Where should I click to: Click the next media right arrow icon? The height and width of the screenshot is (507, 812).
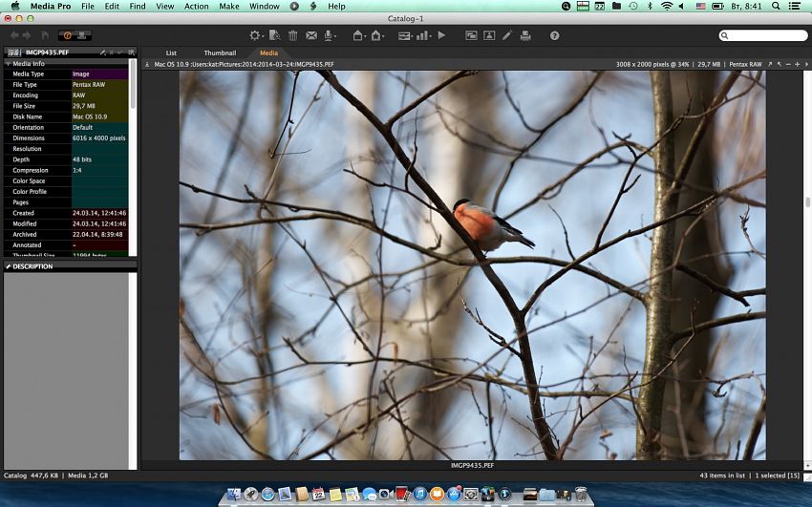(806, 64)
